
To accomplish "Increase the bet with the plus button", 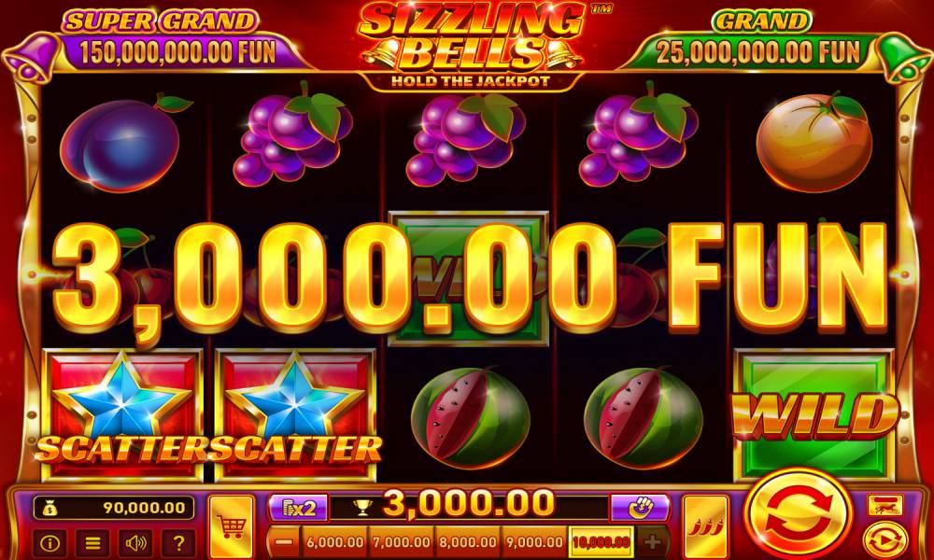I will [x=652, y=542].
